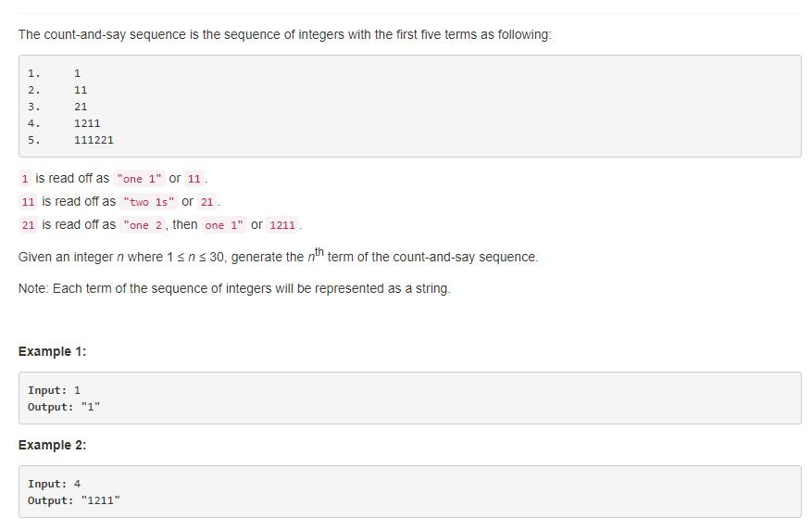The height and width of the screenshot is (531, 812).
Task: Click the Input: 4 line in Example 2
Action: point(54,484)
